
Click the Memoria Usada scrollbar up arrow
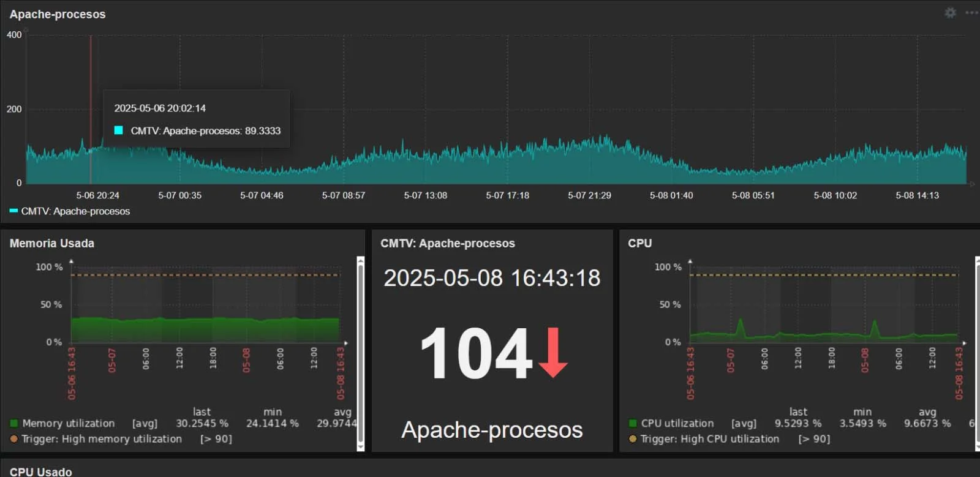360,260
